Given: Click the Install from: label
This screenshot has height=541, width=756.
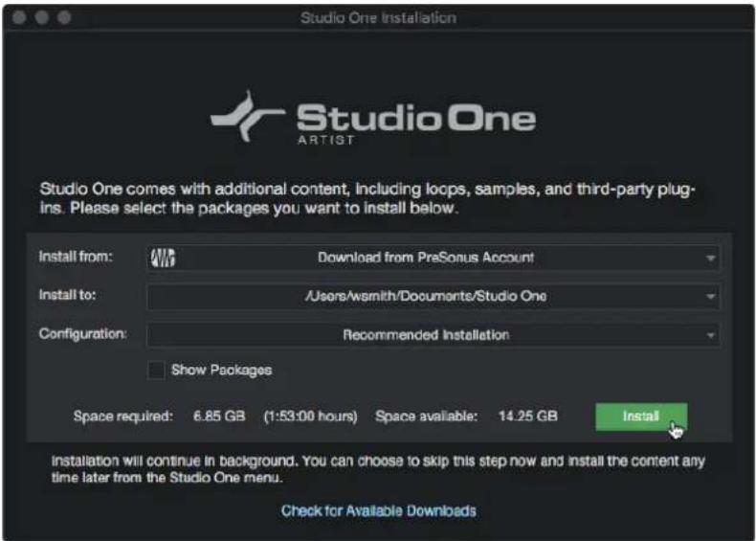Looking at the screenshot, I should 76,257.
